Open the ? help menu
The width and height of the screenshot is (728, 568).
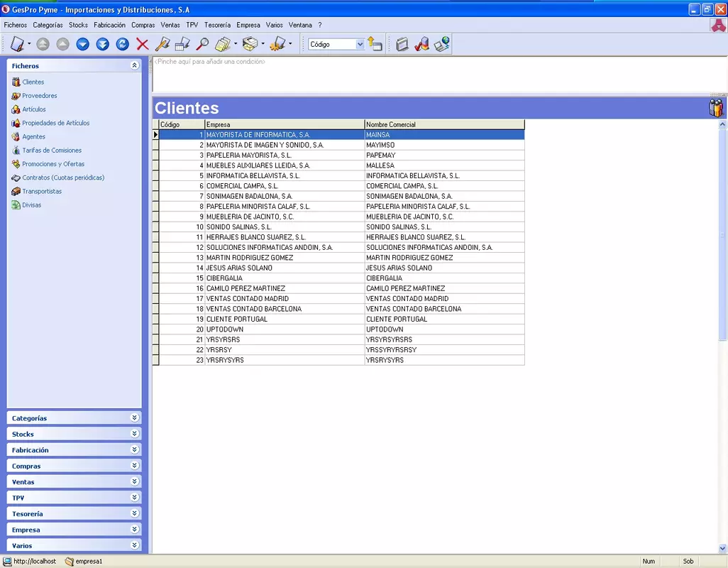[x=320, y=25]
